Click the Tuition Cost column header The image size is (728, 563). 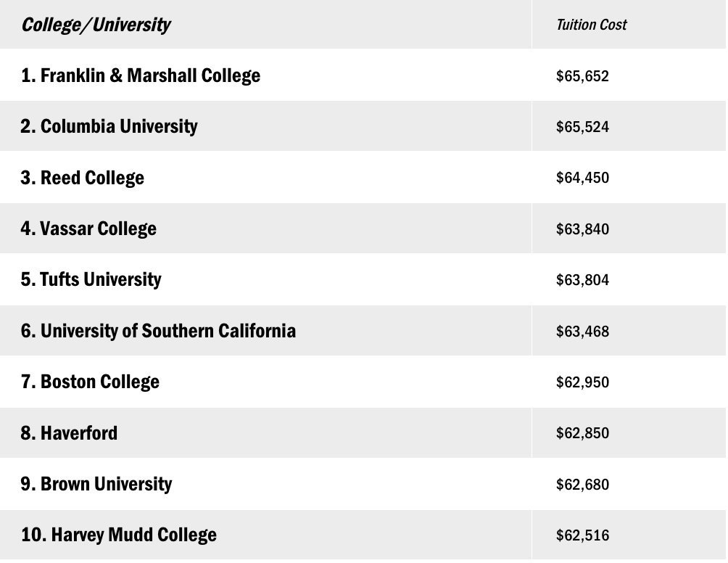591,25
